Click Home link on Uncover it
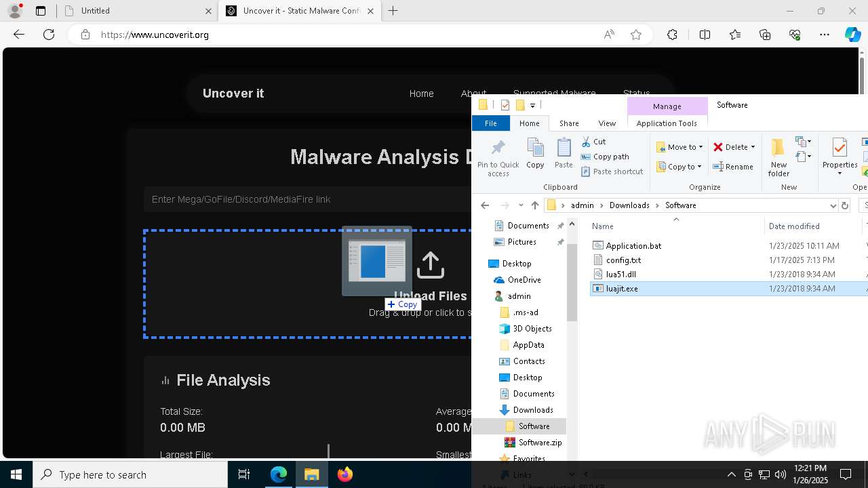Screen dimensions: 868x488 [421, 94]
